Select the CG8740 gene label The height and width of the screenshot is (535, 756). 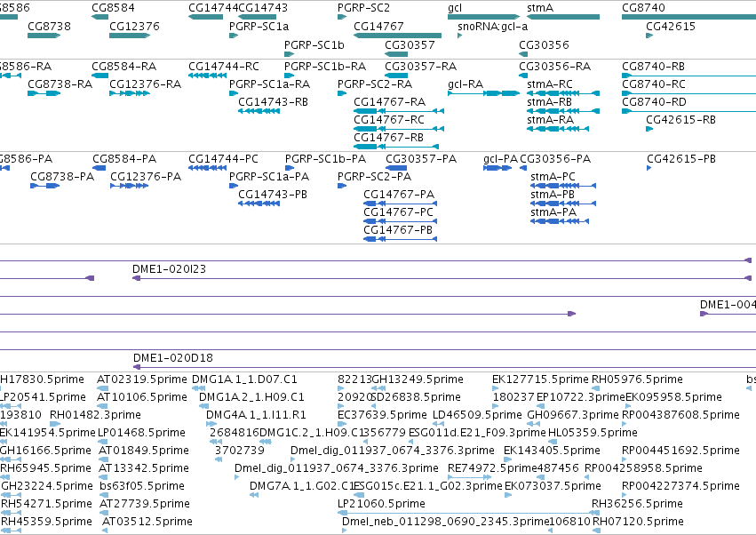[643, 8]
